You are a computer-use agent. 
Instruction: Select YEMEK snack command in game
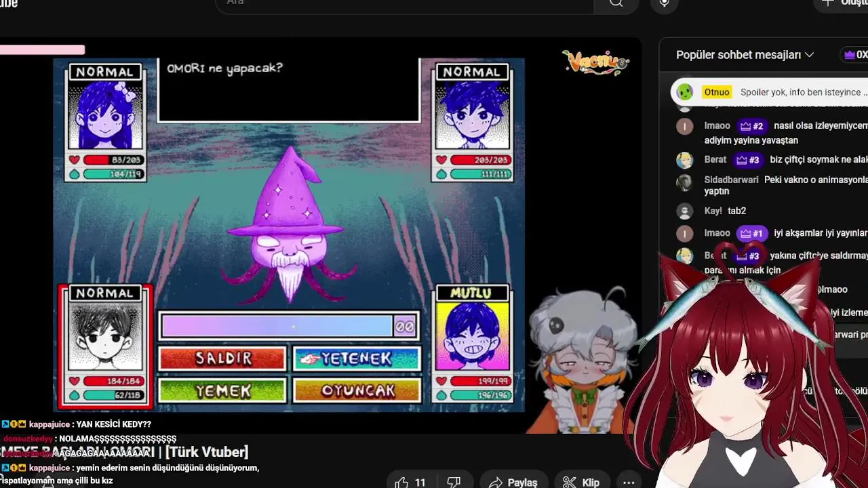tap(222, 390)
